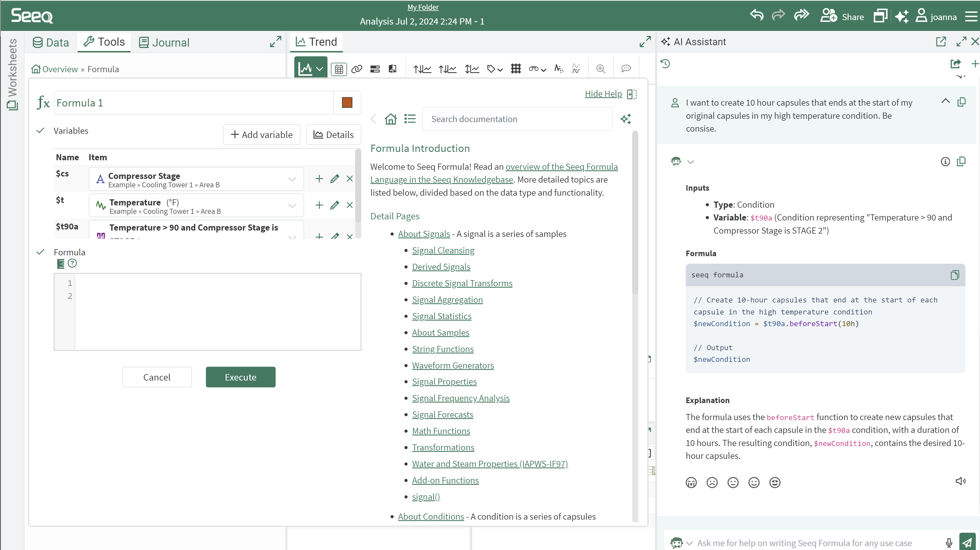Click the help documentation scrollbar
Viewport: 980px width, 550px height.
click(635, 213)
